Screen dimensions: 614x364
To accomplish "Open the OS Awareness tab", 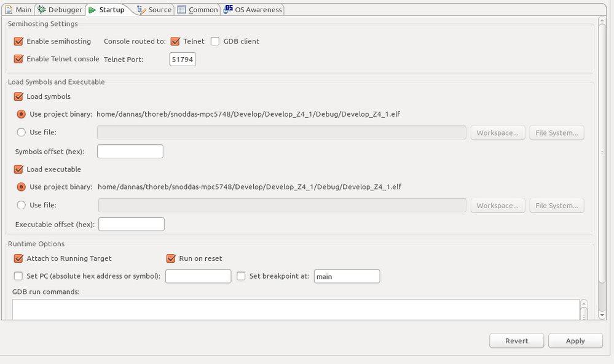I will coord(253,10).
